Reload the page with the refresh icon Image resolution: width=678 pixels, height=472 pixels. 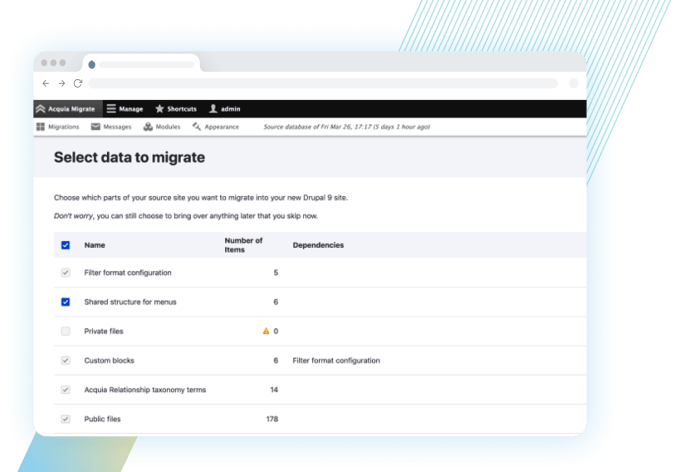(x=78, y=83)
